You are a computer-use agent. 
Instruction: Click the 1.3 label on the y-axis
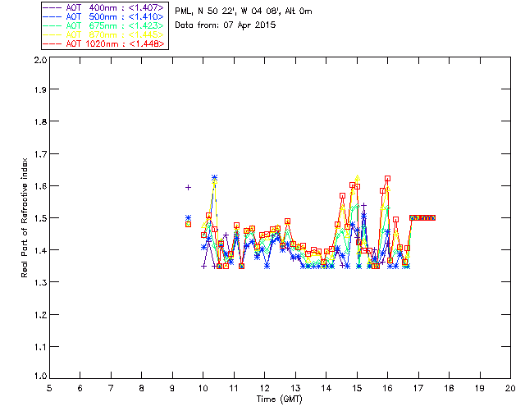point(40,282)
